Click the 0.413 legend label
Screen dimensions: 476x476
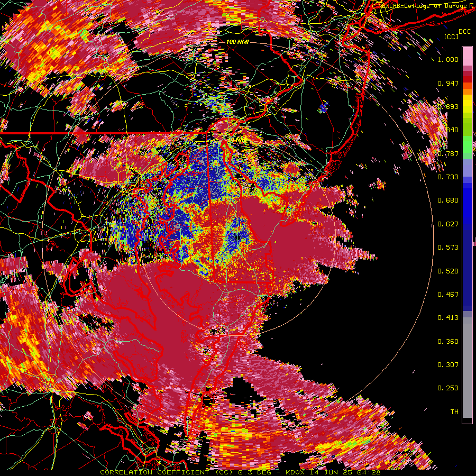point(448,318)
